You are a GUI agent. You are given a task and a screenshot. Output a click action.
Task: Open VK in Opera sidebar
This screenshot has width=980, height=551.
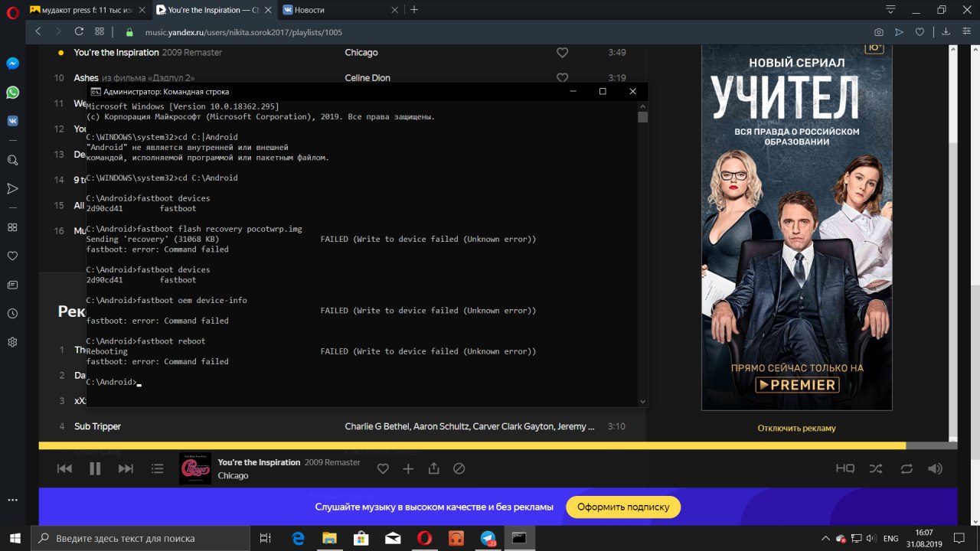pyautogui.click(x=12, y=120)
